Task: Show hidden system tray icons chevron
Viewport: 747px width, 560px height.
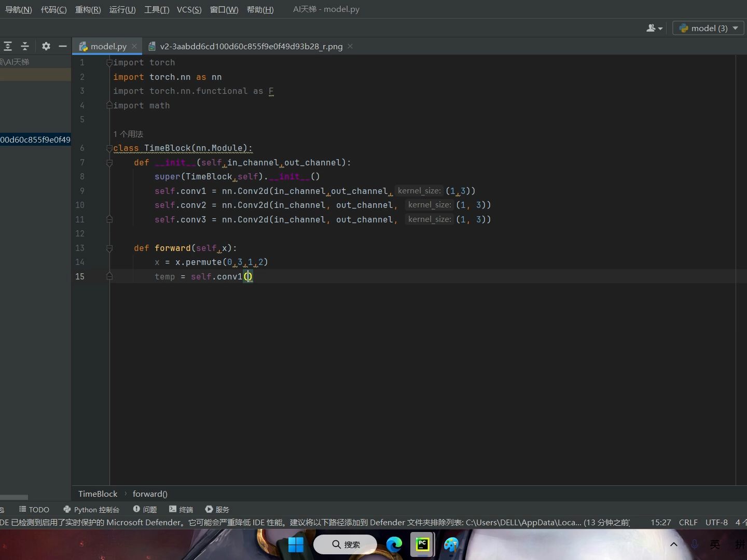Action: 674,544
